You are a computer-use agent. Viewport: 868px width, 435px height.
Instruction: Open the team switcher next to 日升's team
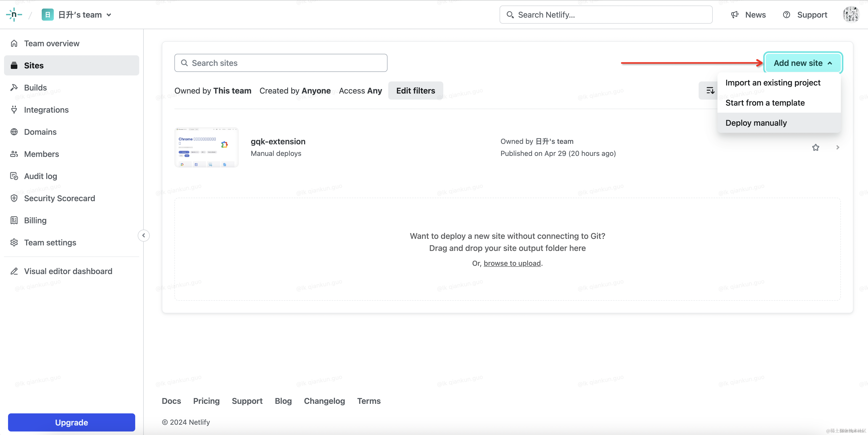(109, 15)
